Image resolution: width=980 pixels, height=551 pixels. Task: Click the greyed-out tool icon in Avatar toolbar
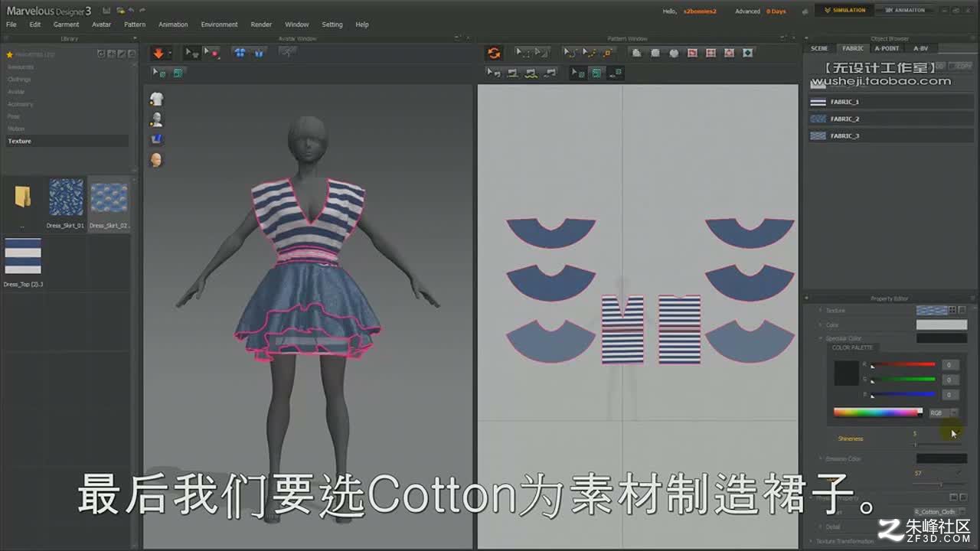pos(287,53)
